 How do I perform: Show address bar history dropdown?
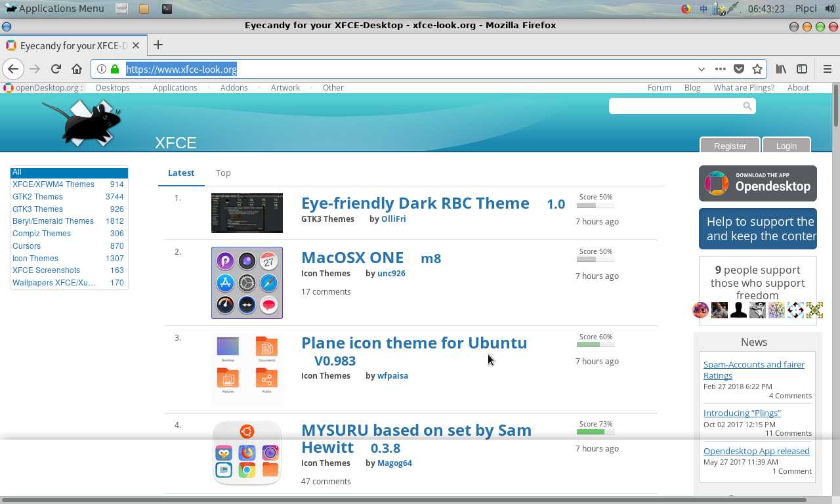coord(701,69)
